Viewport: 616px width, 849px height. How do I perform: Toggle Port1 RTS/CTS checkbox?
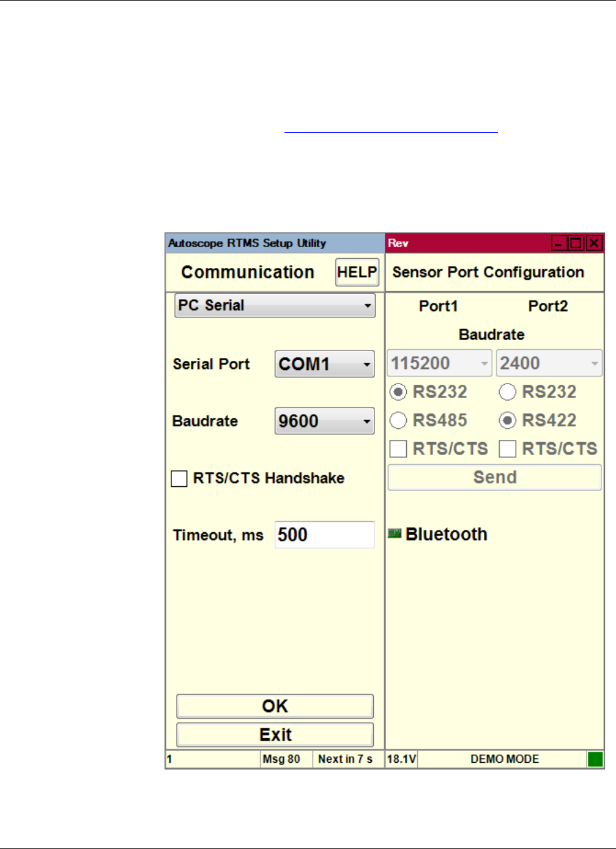398,449
